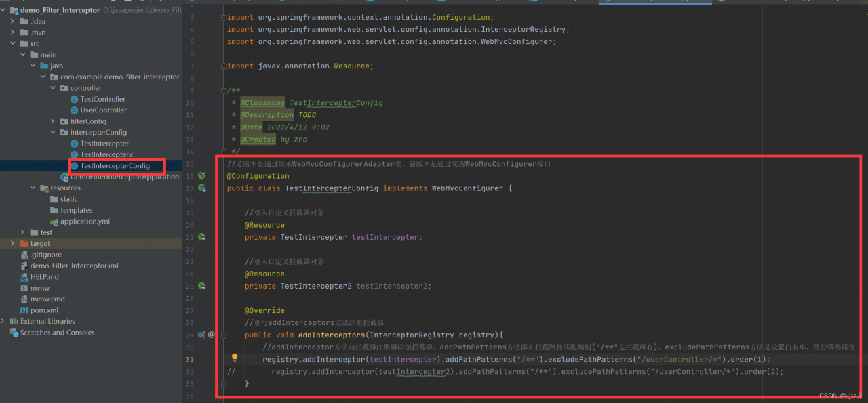Click the autowired dependency gutter icon on line 21

point(201,237)
